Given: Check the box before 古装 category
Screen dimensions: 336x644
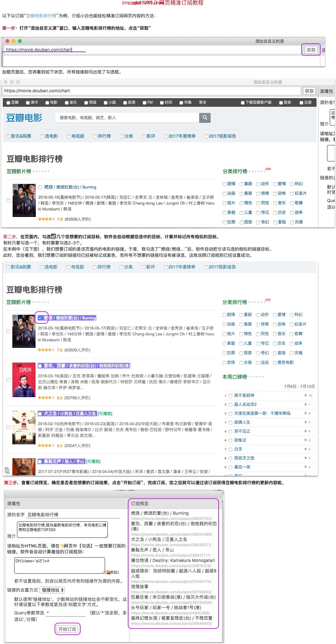Looking at the screenshot, I should (241, 363).
